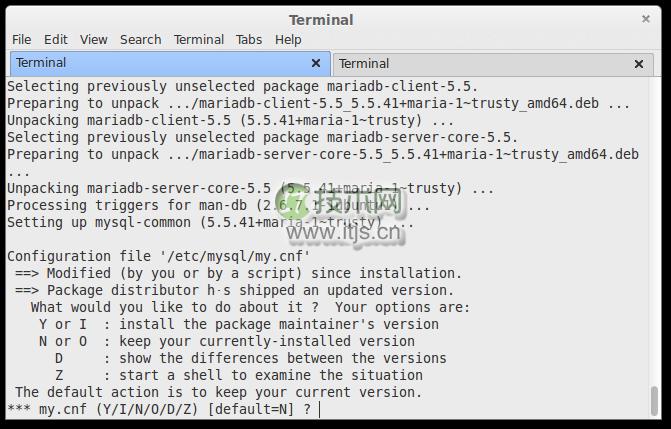Open the Terminal menu in the menu bar
Viewport: 671px width, 429px height.
tap(198, 39)
